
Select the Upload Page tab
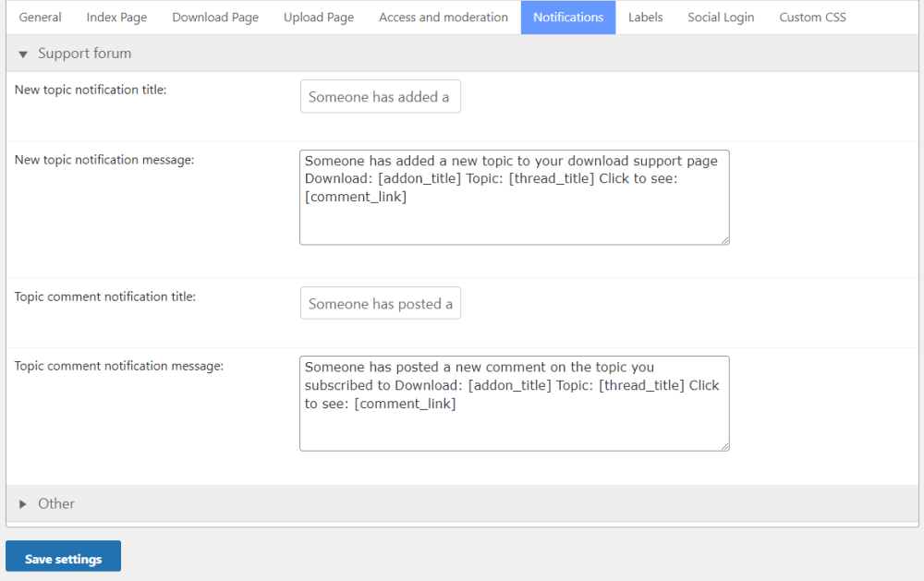pos(319,18)
